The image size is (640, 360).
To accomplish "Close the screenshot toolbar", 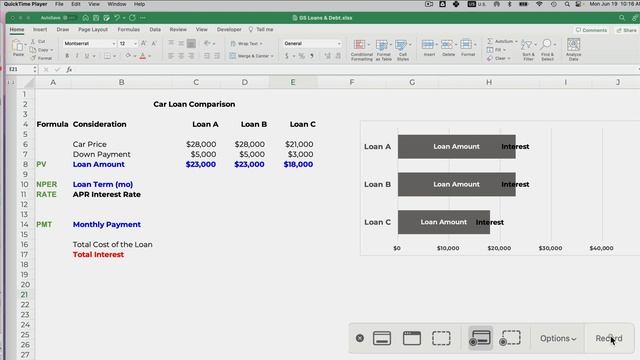I will [x=360, y=338].
